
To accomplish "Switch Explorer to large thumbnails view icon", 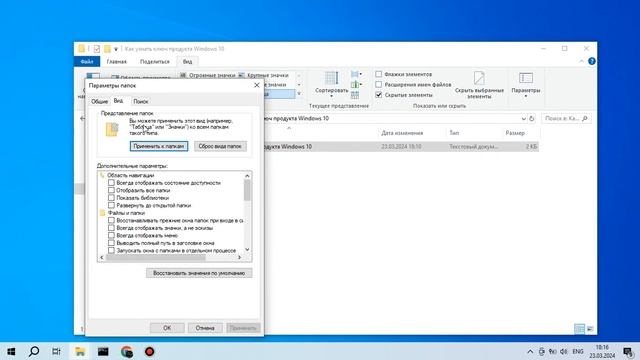I will pyautogui.click(x=590, y=329).
